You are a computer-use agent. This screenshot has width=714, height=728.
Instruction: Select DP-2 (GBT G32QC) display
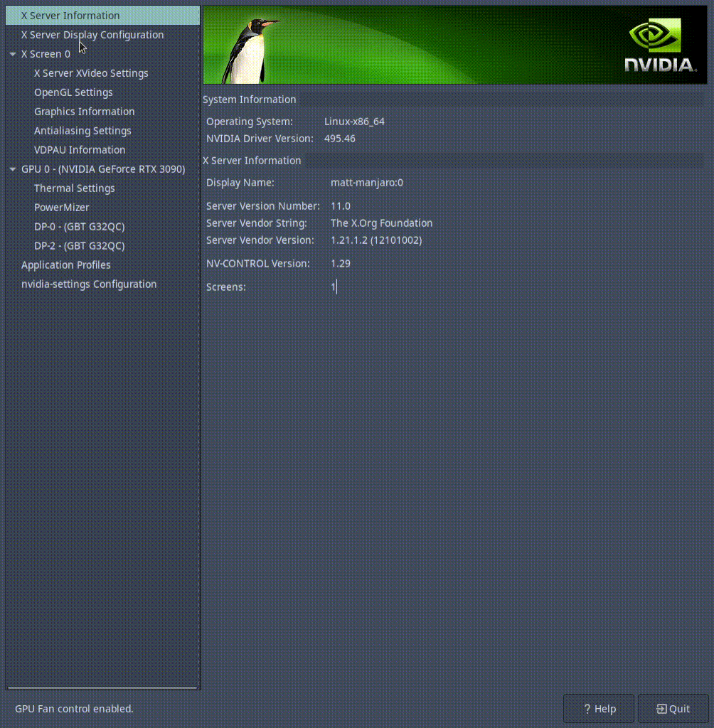(x=80, y=246)
